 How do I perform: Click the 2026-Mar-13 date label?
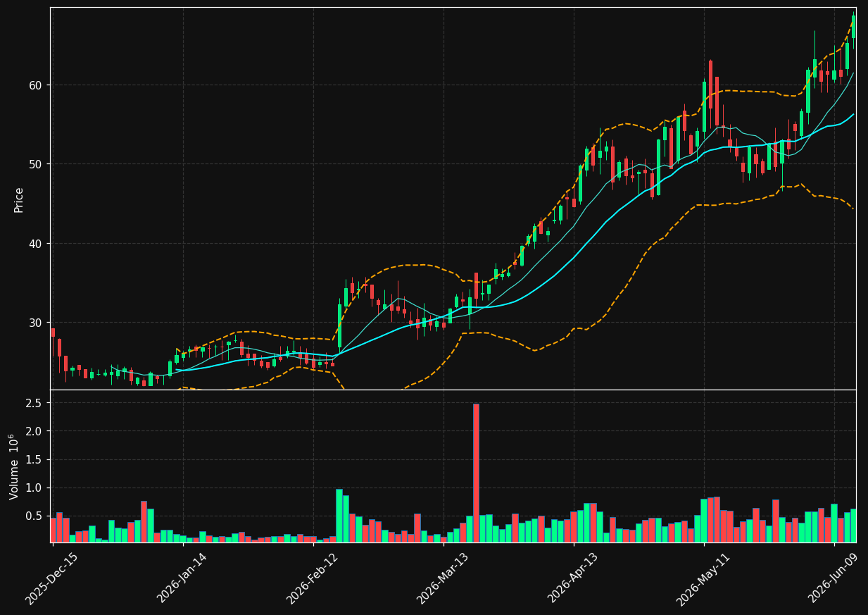tap(443, 578)
